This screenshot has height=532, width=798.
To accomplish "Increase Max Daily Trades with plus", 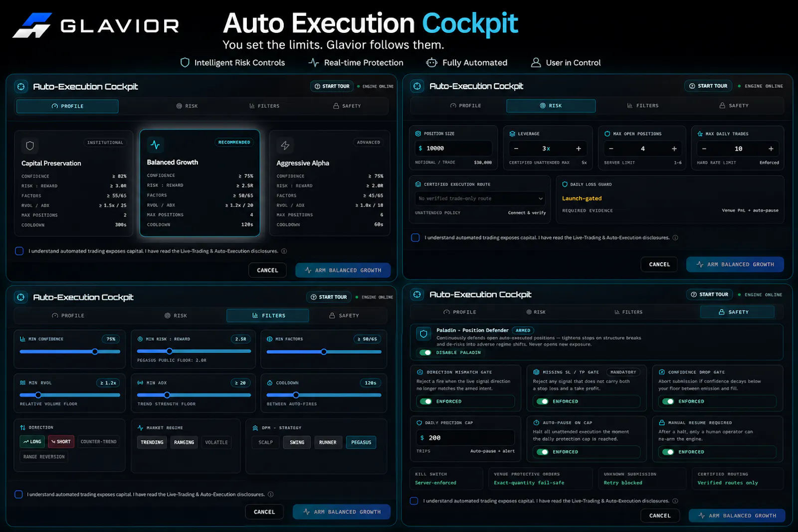I will click(771, 149).
